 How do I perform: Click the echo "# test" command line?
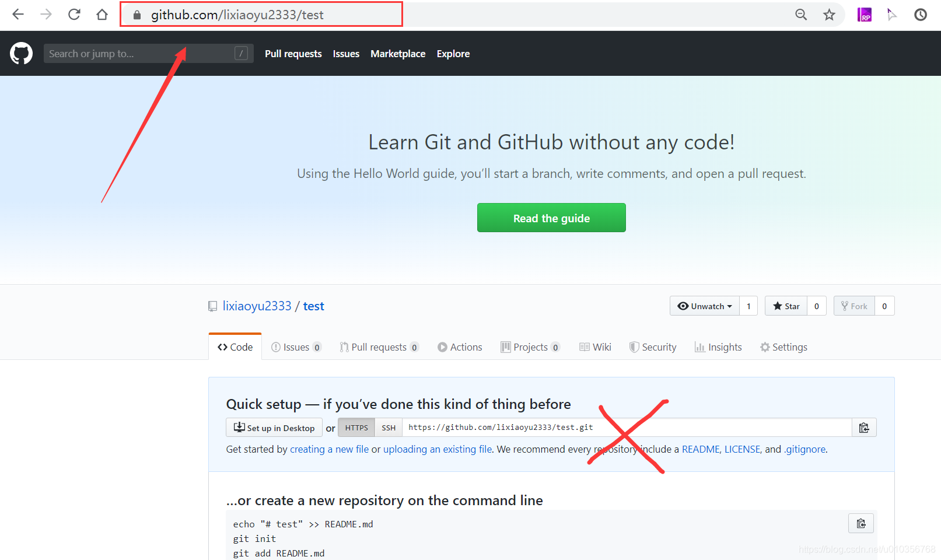coord(303,524)
